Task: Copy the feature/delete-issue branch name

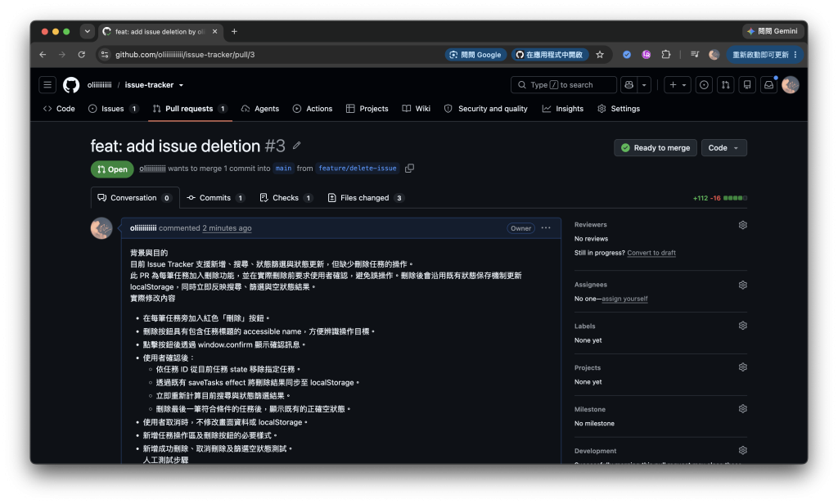Action: point(409,169)
